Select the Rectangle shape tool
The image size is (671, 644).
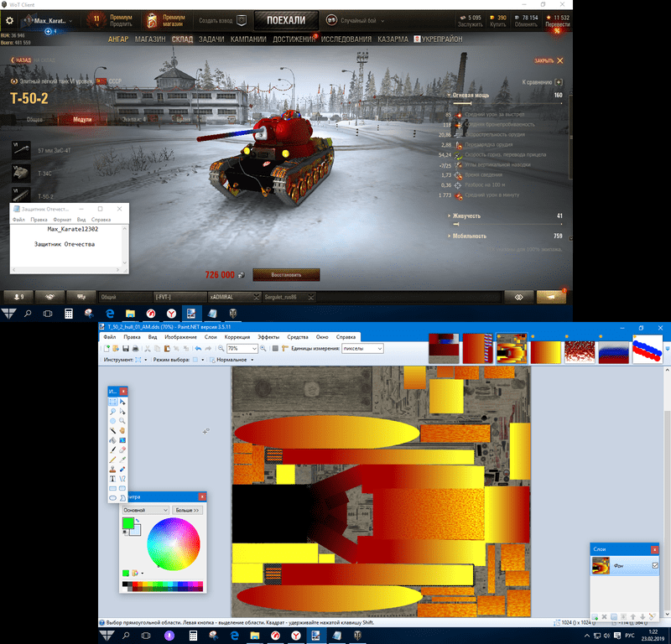click(112, 488)
